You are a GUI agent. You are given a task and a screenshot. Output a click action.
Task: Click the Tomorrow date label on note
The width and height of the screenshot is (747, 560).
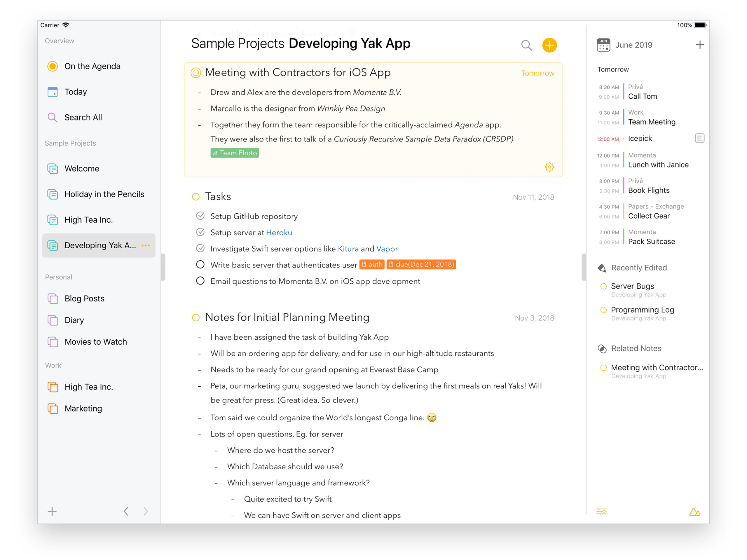(537, 73)
